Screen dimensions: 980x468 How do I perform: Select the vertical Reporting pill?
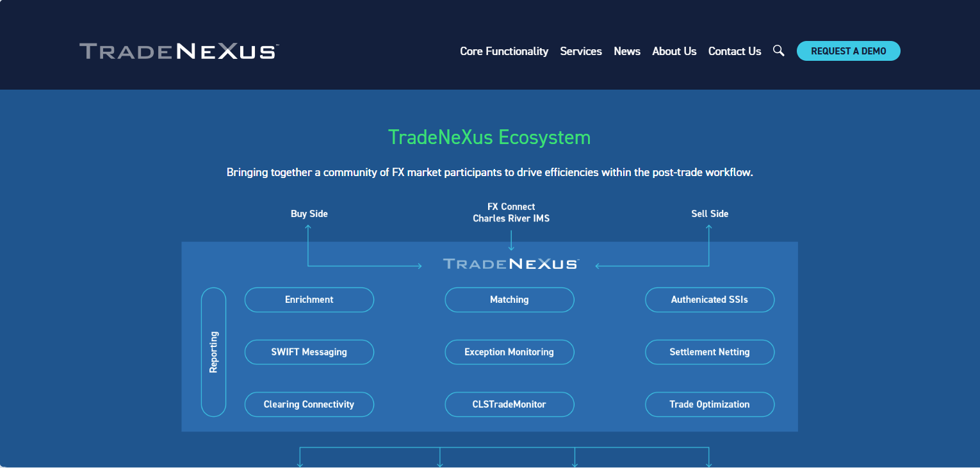214,352
